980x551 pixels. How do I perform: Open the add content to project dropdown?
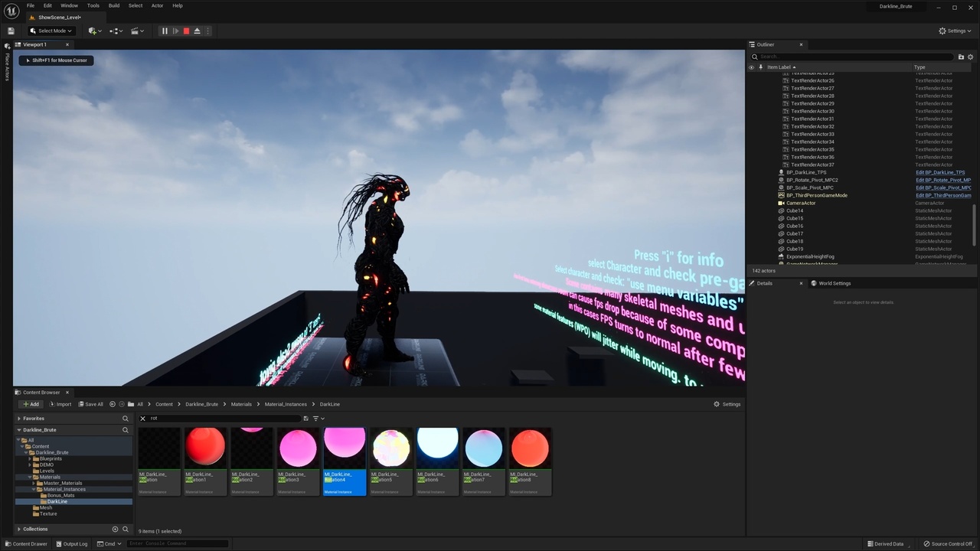click(x=95, y=31)
